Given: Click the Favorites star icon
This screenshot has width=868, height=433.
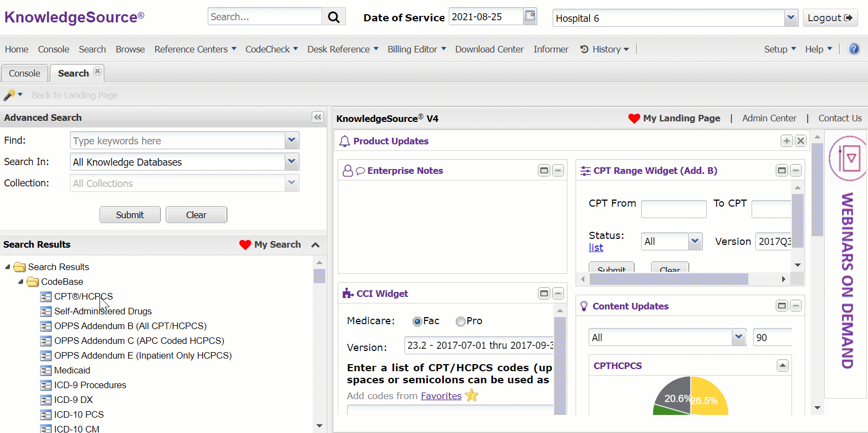Looking at the screenshot, I should pos(471,395).
